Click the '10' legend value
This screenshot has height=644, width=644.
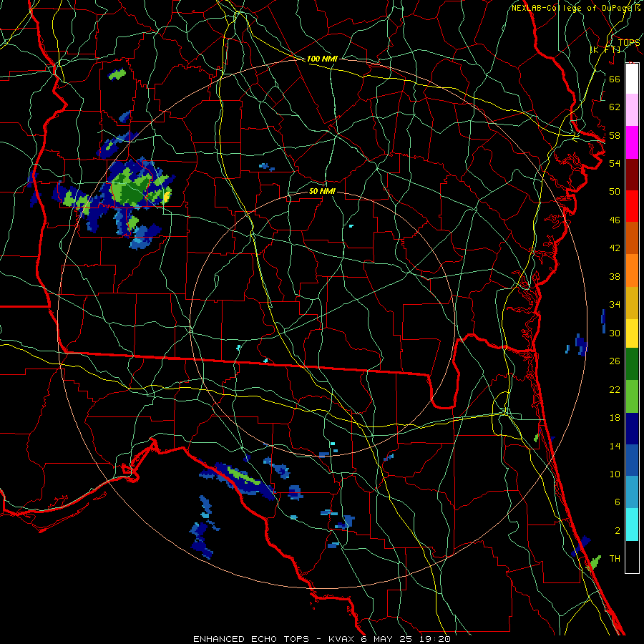point(615,474)
